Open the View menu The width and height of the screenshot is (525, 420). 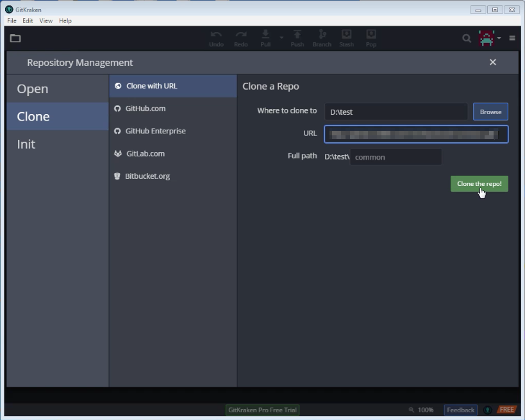(46, 21)
